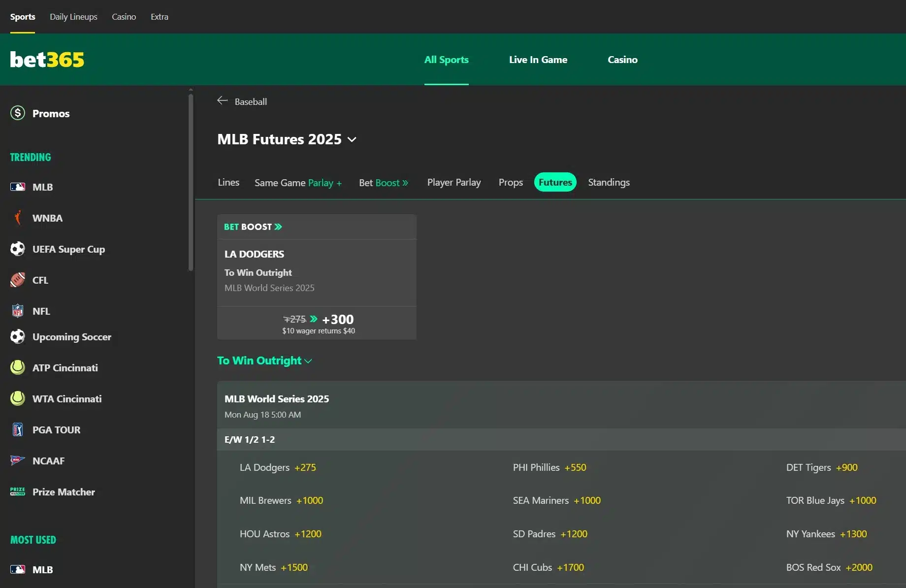
Task: Switch to the Player Parlay tab
Action: click(454, 183)
